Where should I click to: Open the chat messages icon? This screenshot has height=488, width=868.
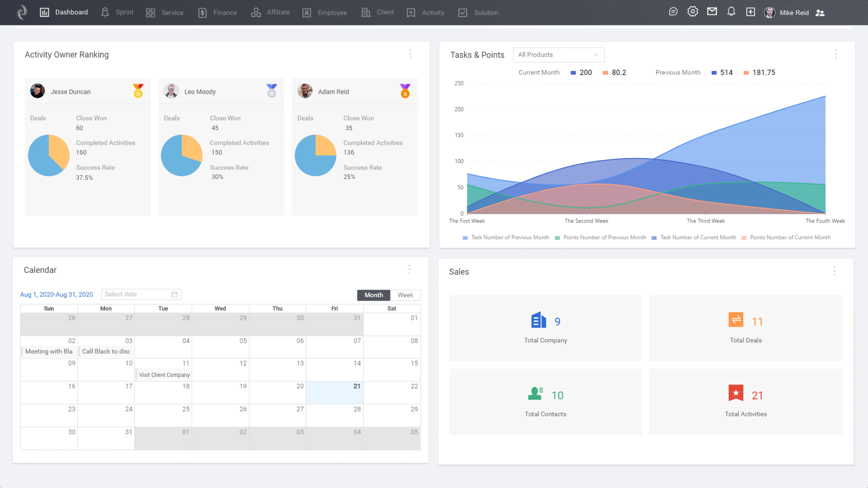[x=673, y=12]
